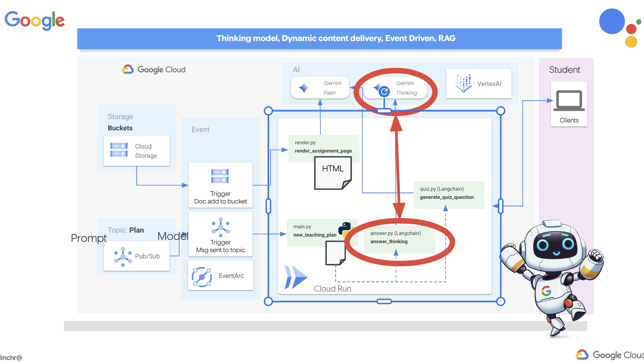
Task: Click the Cloud Storage icon
Action: 119,149
